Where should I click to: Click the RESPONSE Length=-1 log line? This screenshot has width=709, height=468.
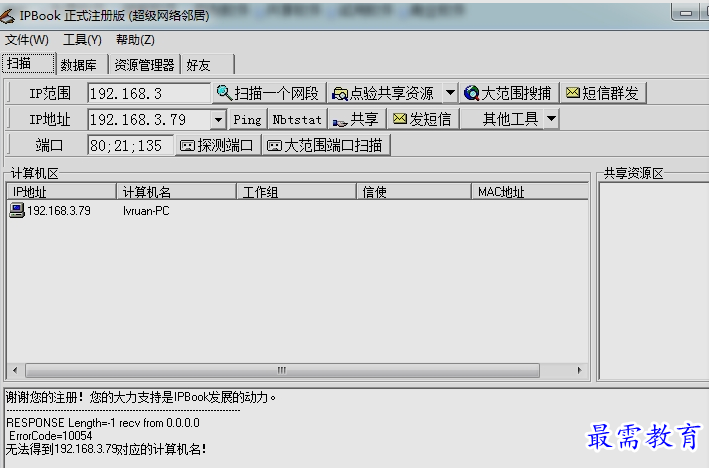(x=103, y=423)
